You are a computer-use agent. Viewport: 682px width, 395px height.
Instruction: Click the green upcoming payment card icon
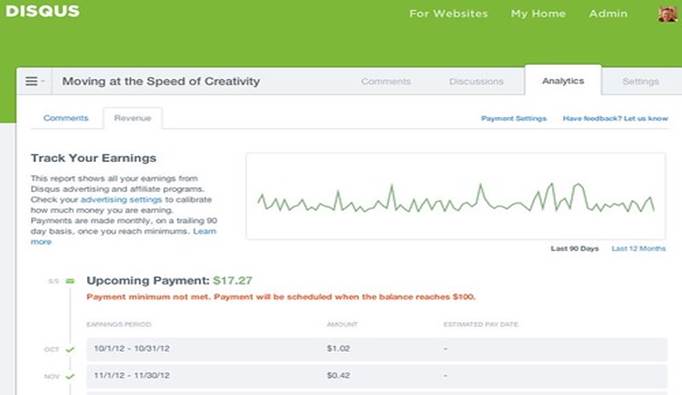[70, 281]
